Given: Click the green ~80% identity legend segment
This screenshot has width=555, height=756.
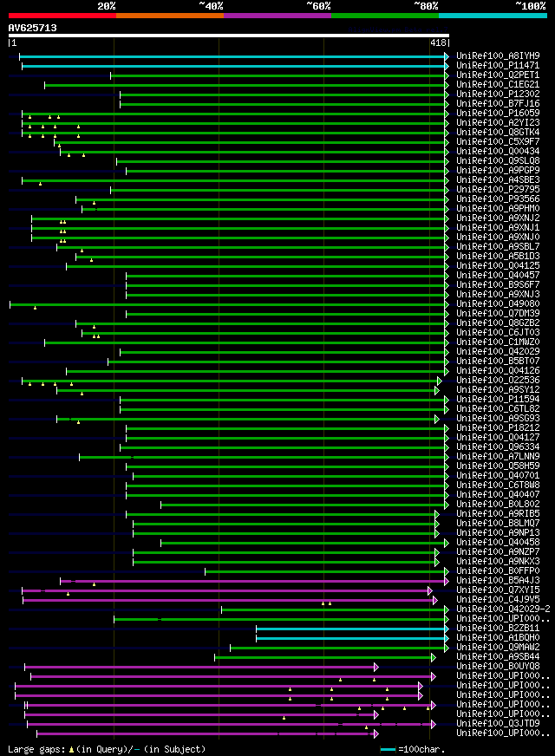Looking at the screenshot, I should tap(385, 16).
